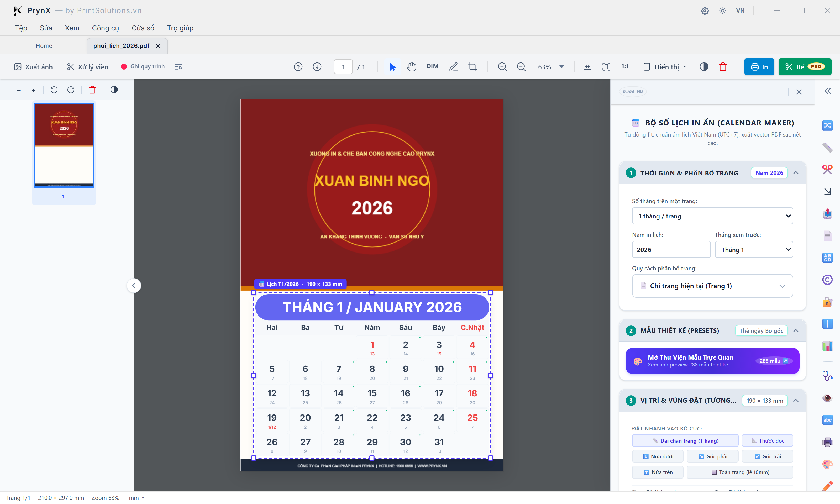840x504 pixels.
Task: Toggle light/dark theme sun icon
Action: coord(722,10)
